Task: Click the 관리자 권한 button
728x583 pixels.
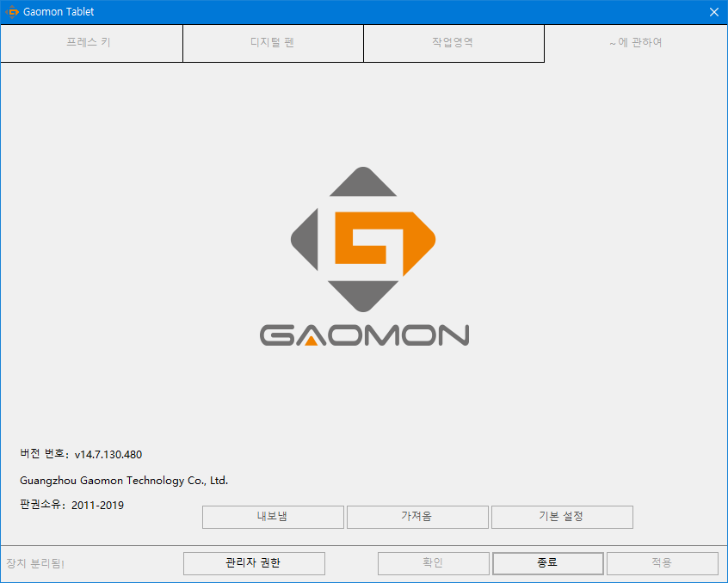Action: 254,563
